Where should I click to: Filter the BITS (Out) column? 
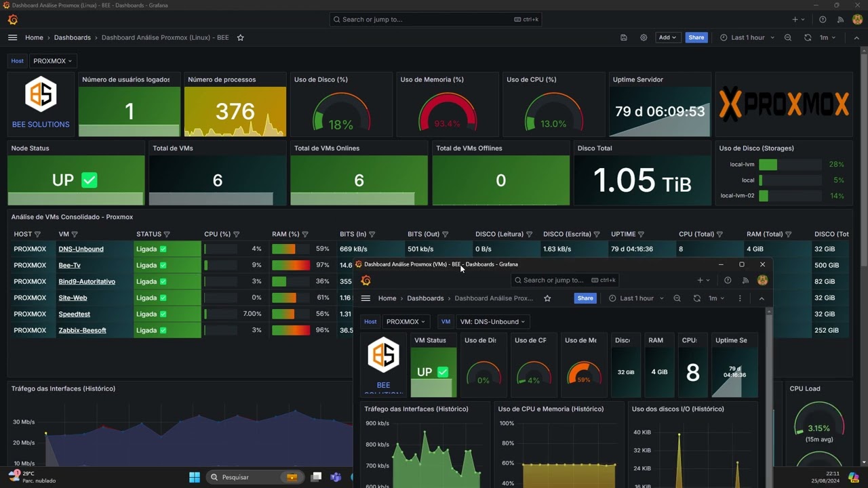[446, 235]
